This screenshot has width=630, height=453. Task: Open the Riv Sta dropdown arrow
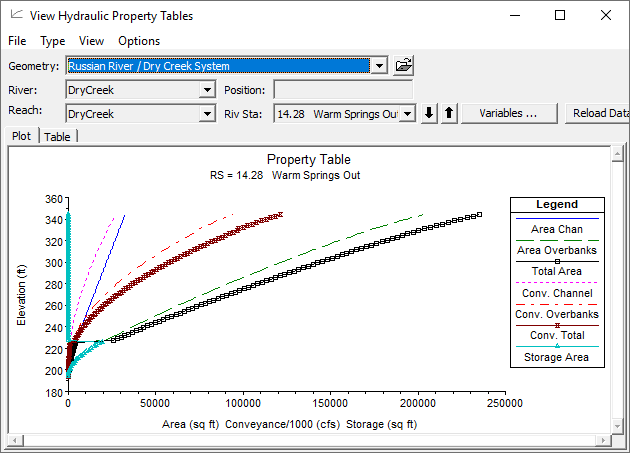click(407, 114)
